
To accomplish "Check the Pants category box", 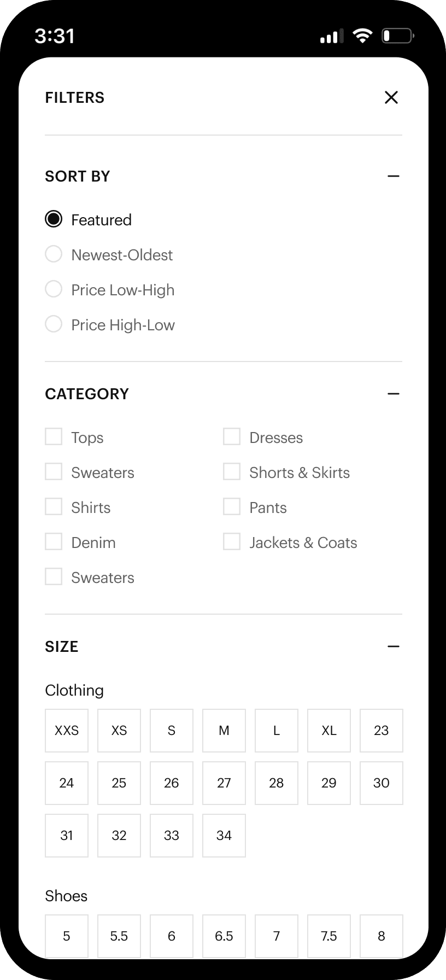I will [x=232, y=507].
